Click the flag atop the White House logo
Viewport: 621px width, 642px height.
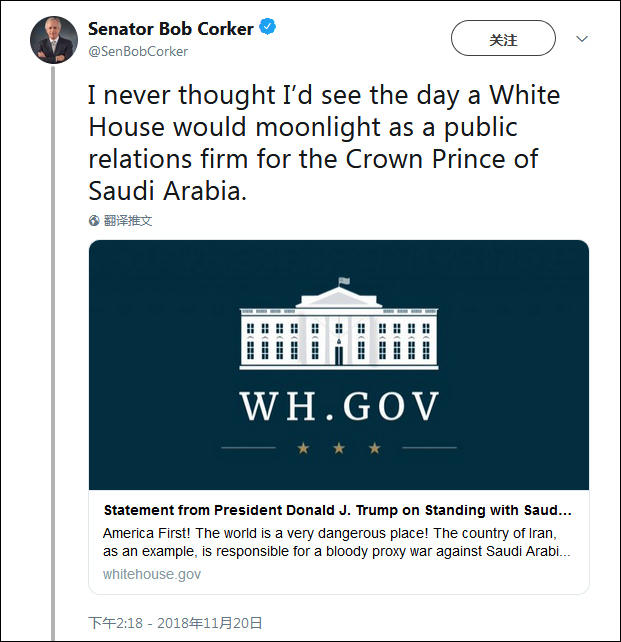click(x=343, y=281)
